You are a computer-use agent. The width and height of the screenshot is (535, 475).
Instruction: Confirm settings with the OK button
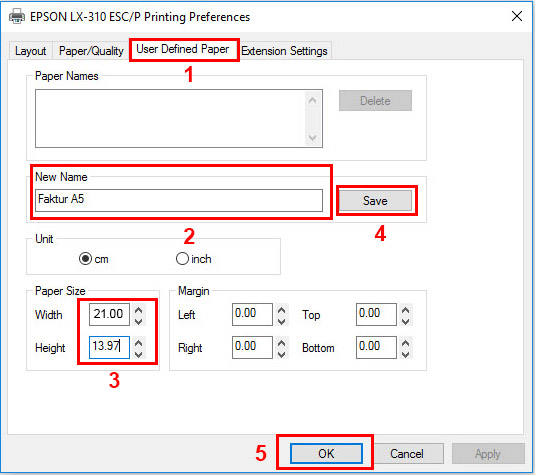326,454
